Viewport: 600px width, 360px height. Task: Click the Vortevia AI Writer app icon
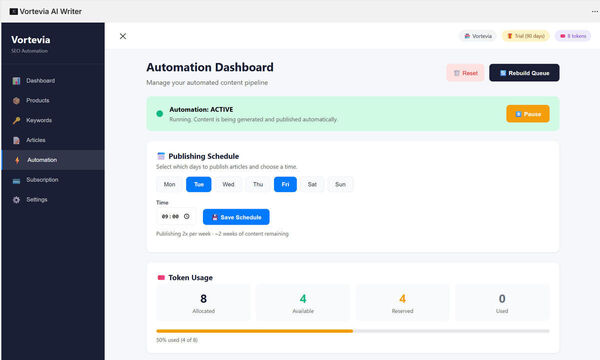tap(13, 11)
